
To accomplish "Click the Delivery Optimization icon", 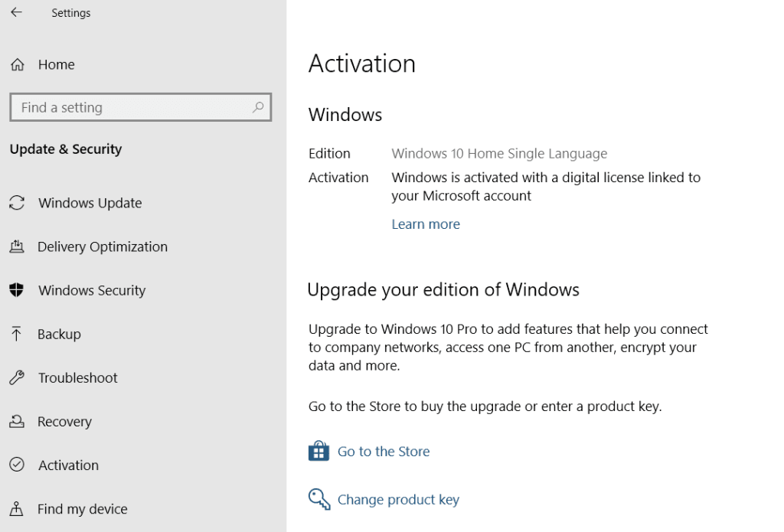I will (x=17, y=246).
